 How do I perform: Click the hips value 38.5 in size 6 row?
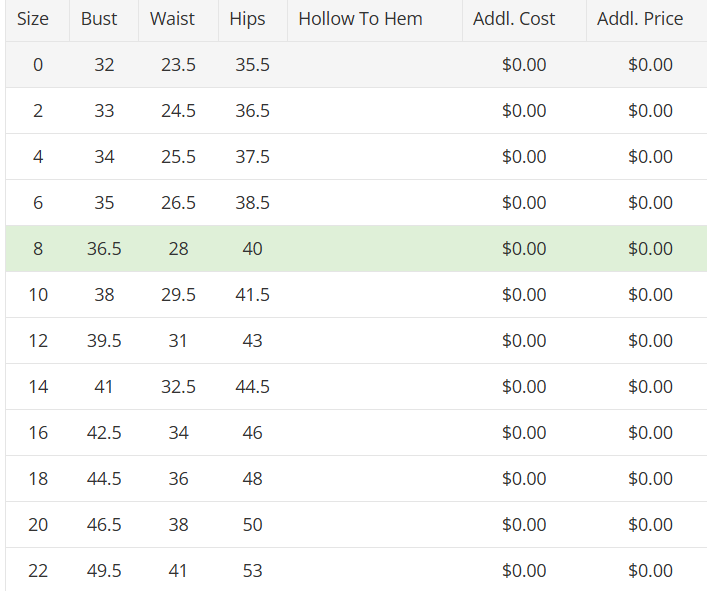pos(252,203)
